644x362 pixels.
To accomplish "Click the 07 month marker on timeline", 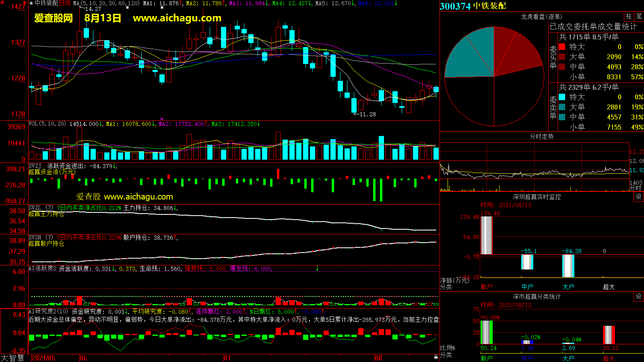I will [x=227, y=358].
